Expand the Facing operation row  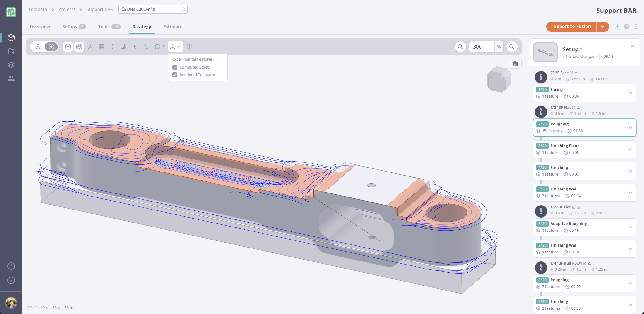630,93
